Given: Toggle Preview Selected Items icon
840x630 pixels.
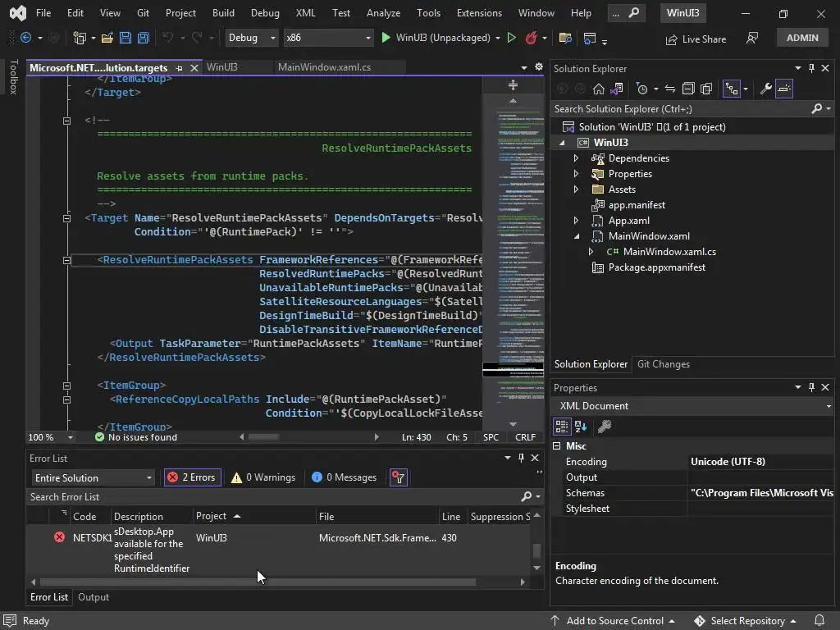Looking at the screenshot, I should pyautogui.click(x=783, y=89).
